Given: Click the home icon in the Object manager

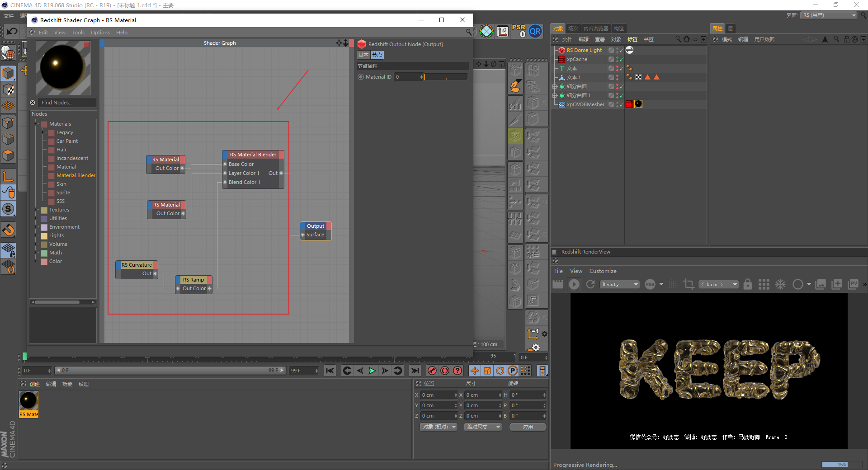Looking at the screenshot, I should pos(687,39).
